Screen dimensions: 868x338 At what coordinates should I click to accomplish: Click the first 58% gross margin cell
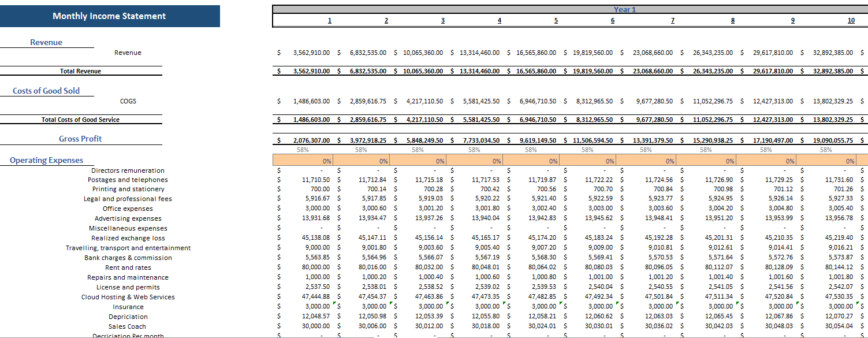pos(303,149)
